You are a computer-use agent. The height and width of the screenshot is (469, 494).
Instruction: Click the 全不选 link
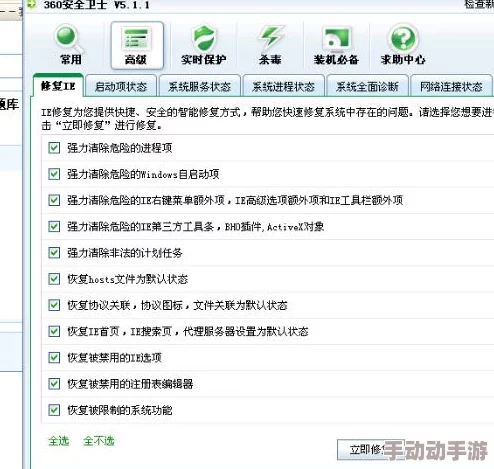click(99, 441)
